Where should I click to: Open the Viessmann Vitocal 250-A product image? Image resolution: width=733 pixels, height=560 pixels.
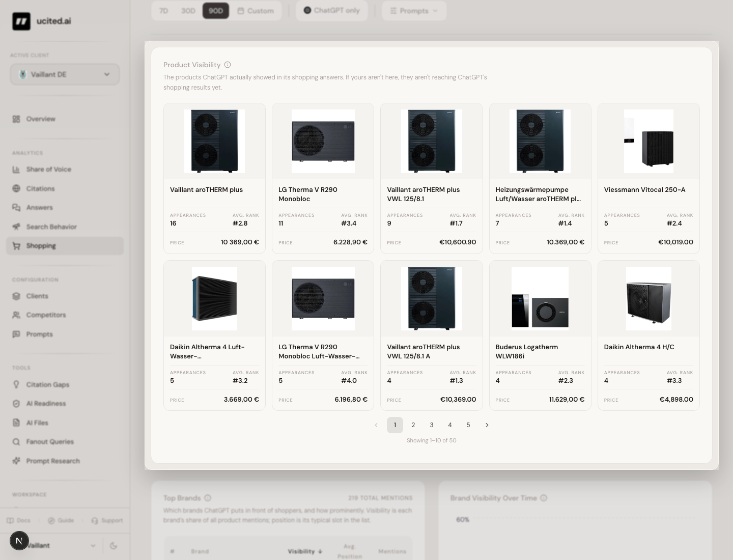tap(649, 141)
